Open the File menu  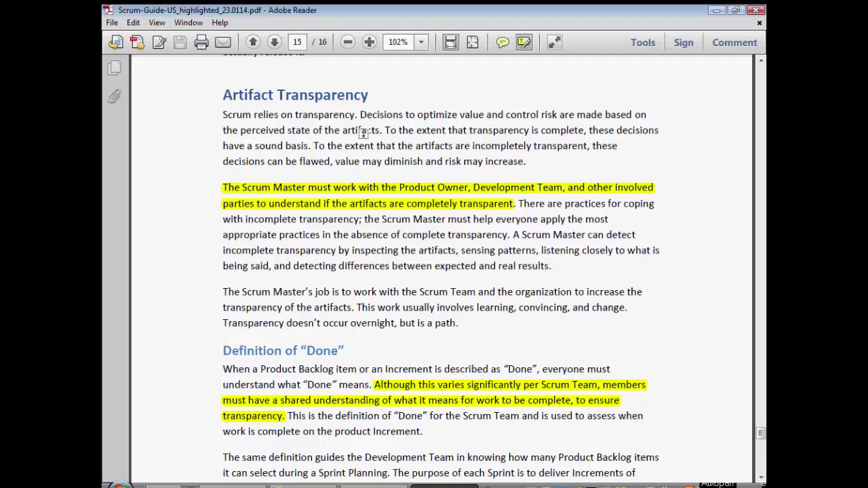click(112, 22)
